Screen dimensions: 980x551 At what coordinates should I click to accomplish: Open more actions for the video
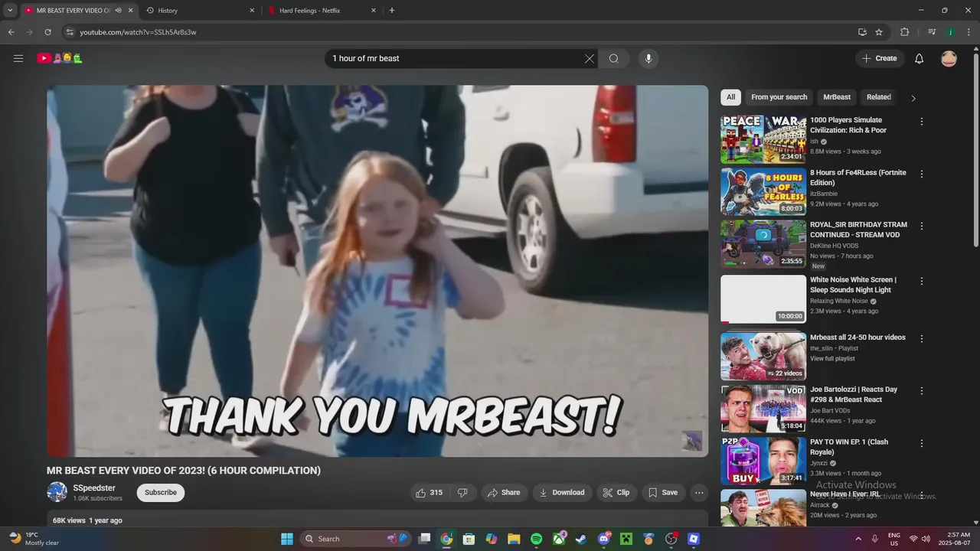699,493
